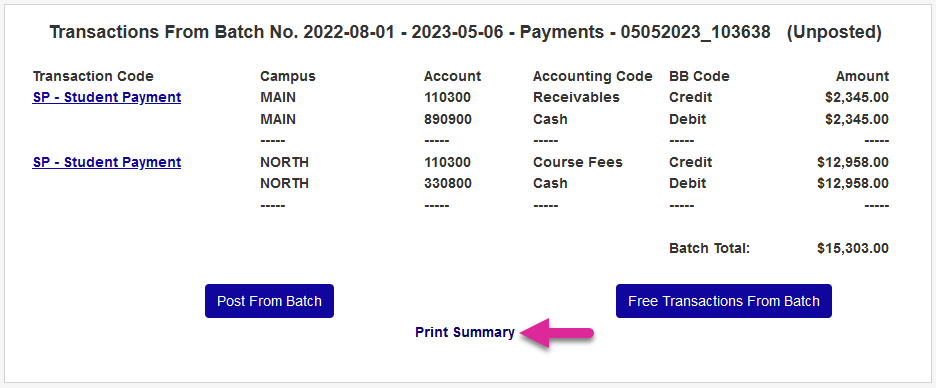The width and height of the screenshot is (936, 388).
Task: Click the Post From Batch button
Action: click(269, 301)
